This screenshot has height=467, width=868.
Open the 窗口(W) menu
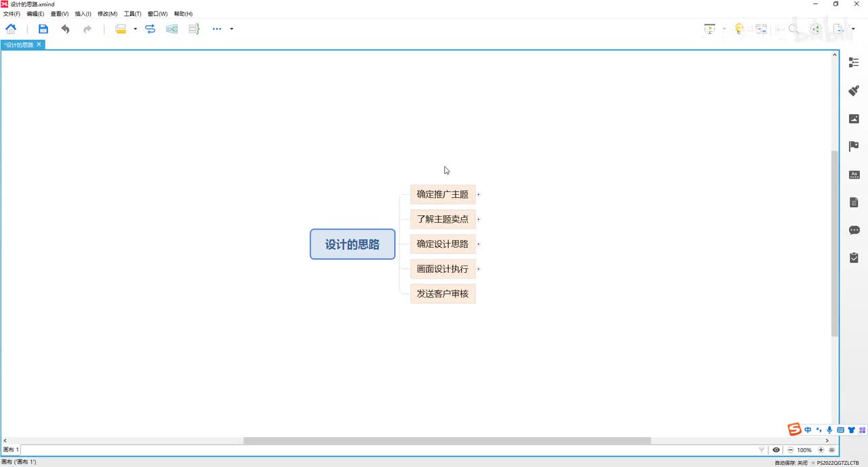(x=157, y=14)
